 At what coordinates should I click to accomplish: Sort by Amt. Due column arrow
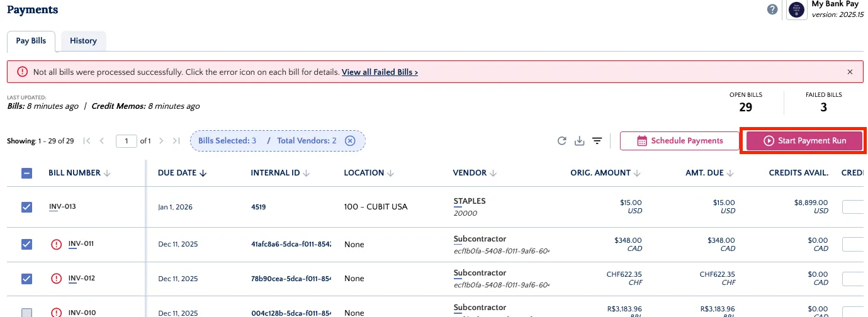point(729,173)
